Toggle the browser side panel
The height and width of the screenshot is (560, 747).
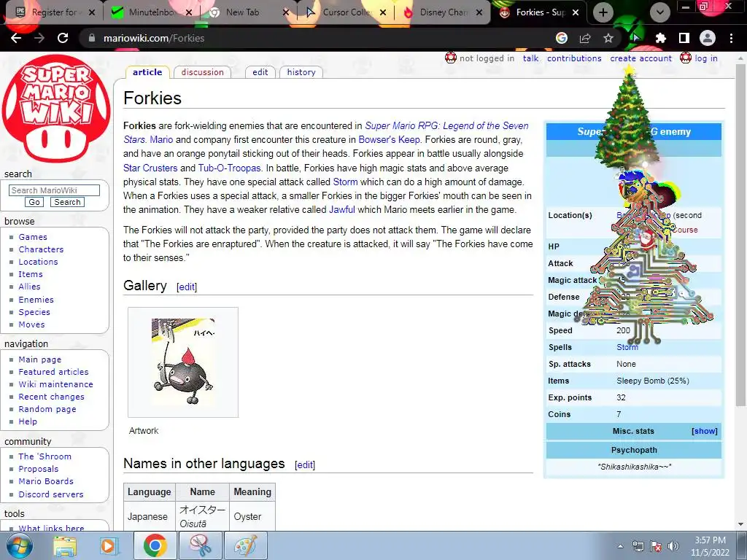(684, 38)
